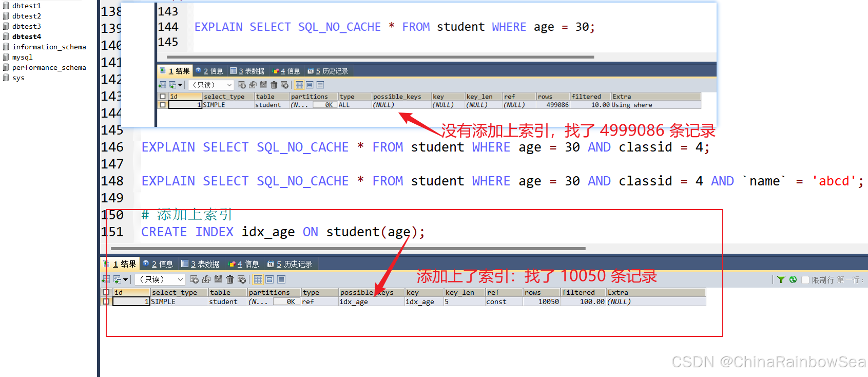
Task: Click export icon in upper result toolbar
Action: coord(162,85)
